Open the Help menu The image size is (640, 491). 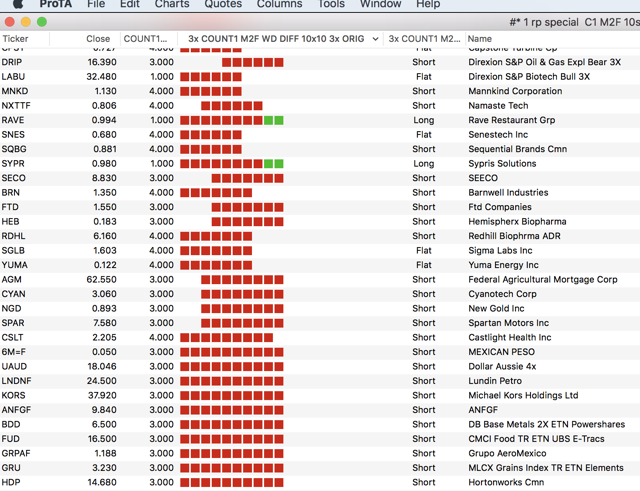pyautogui.click(x=428, y=4)
